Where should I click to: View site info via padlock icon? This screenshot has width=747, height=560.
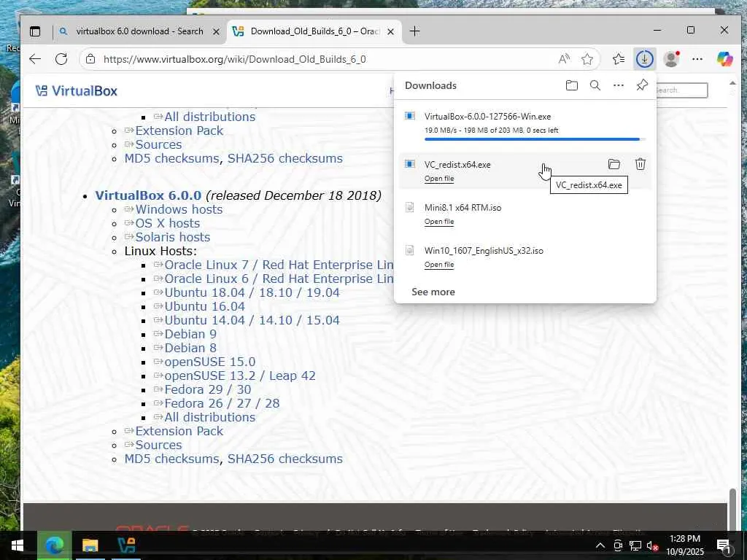[90, 59]
